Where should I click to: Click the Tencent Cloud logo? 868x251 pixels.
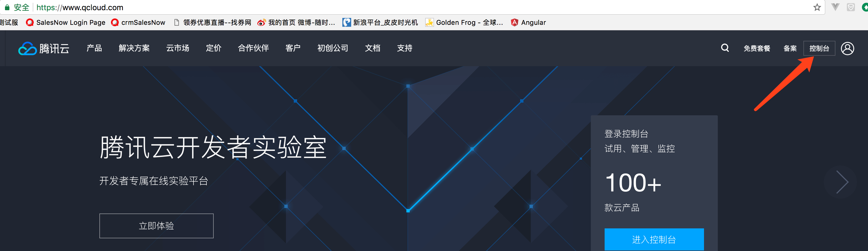pos(44,49)
